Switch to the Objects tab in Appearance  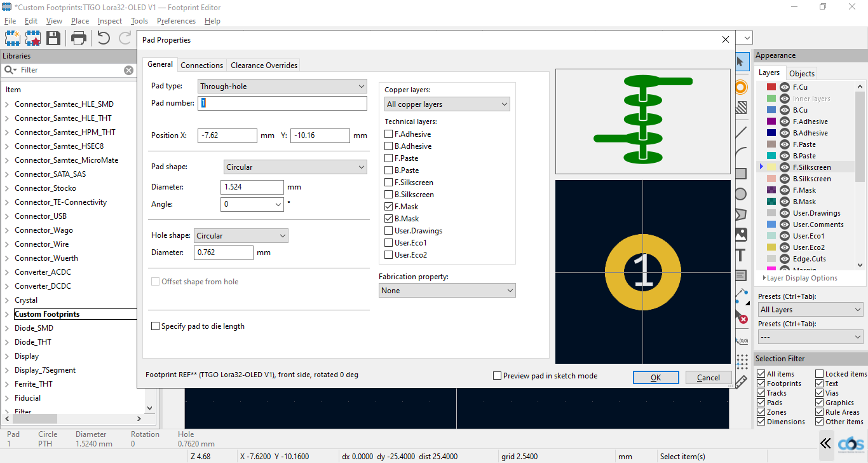pyautogui.click(x=802, y=73)
